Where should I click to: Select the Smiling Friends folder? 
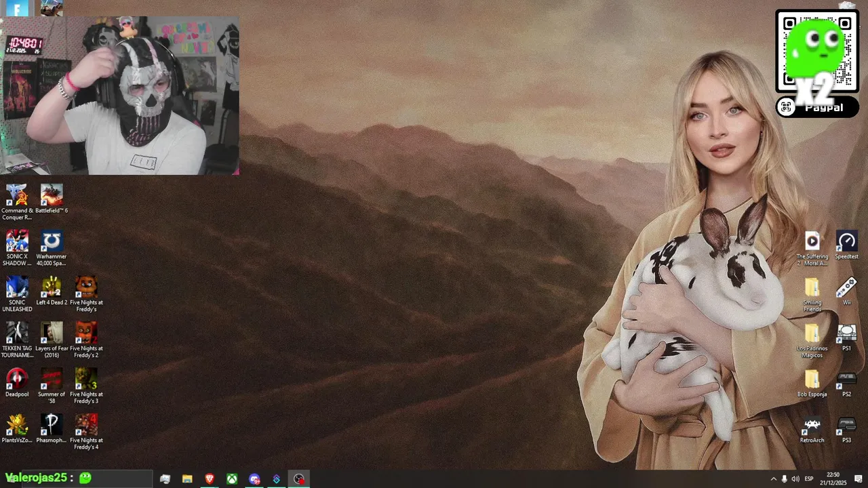pos(812,294)
